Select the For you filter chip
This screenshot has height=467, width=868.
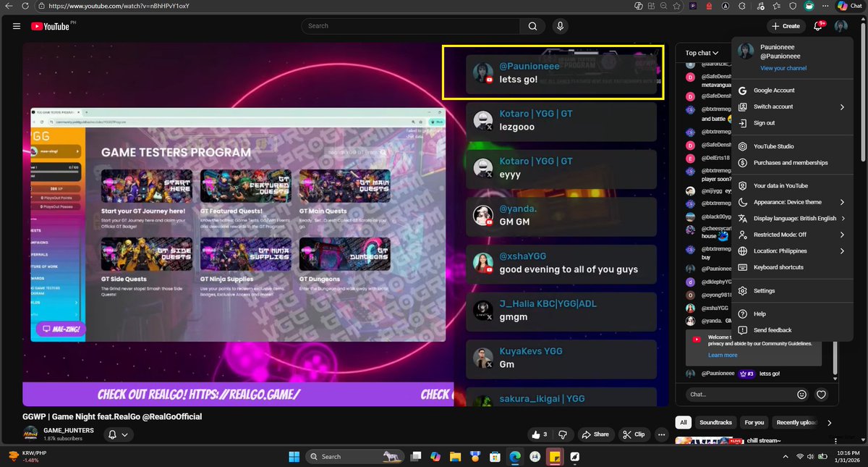754,422
